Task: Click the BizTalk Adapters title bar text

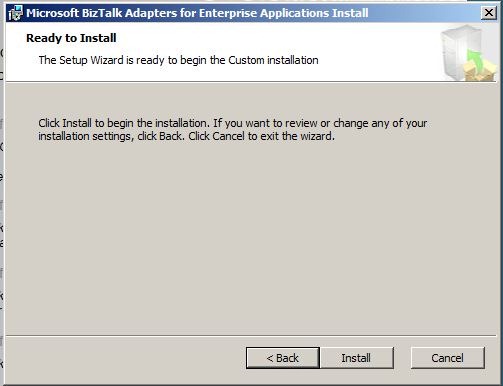Action: click(x=197, y=13)
